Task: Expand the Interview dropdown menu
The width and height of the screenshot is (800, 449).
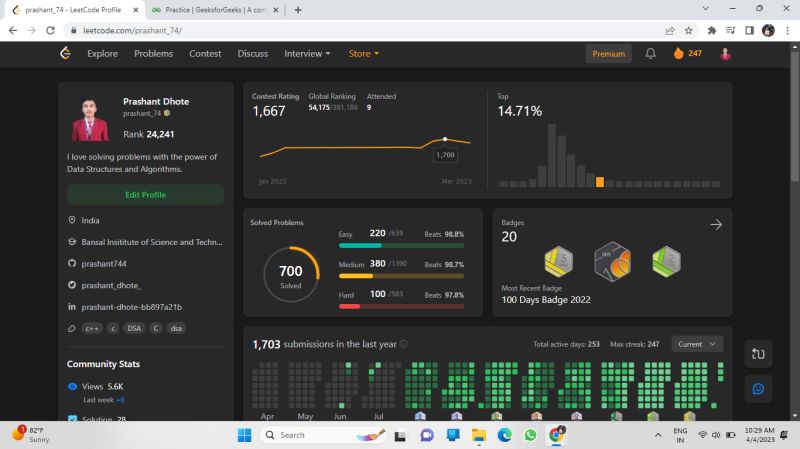Action: tap(307, 54)
